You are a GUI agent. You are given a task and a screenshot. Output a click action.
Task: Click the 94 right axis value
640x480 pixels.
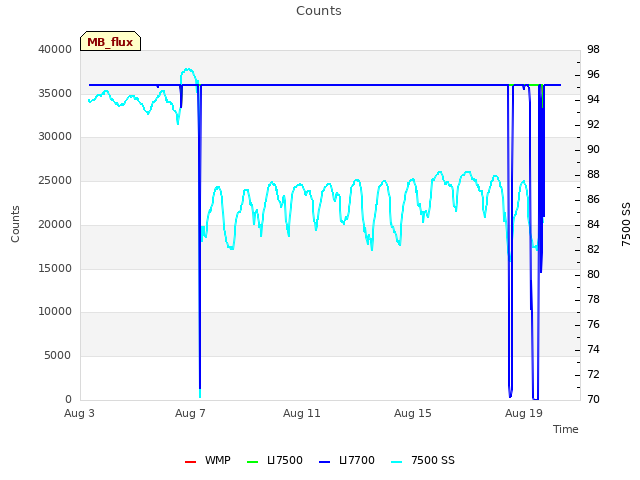coord(593,100)
